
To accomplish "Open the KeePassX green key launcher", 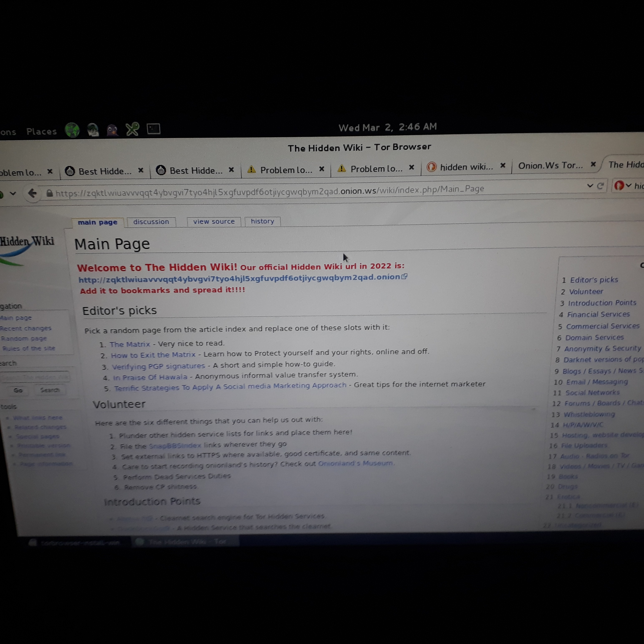I will pos(132,129).
